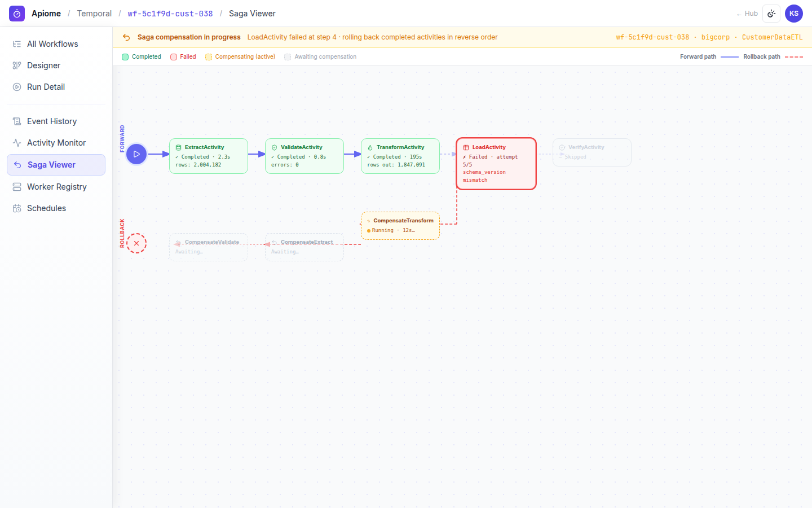812x508 pixels.
Task: Toggle the dark mode theme button
Action: pos(771,14)
